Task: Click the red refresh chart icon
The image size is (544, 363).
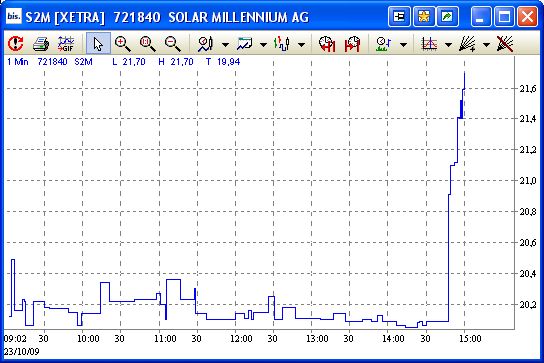Action: tap(16, 44)
